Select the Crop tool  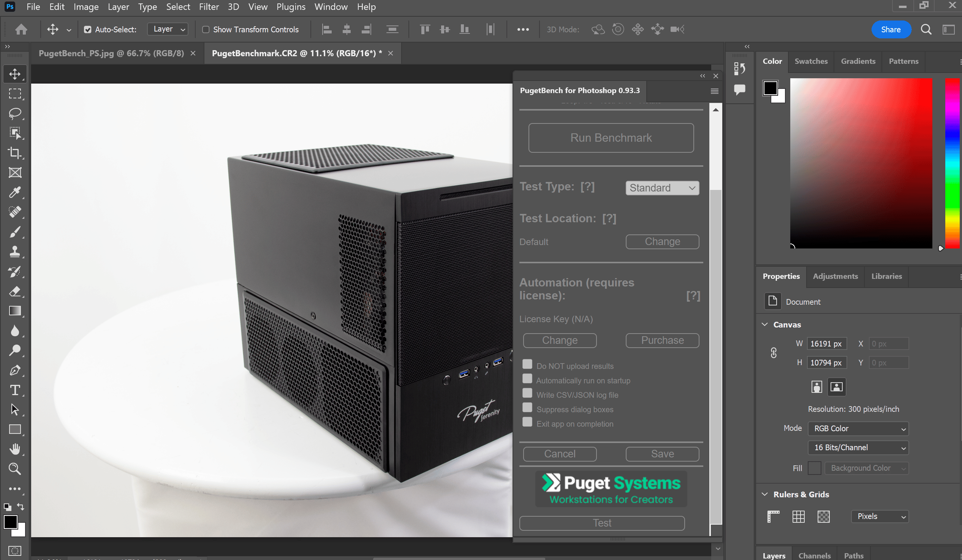(15, 153)
